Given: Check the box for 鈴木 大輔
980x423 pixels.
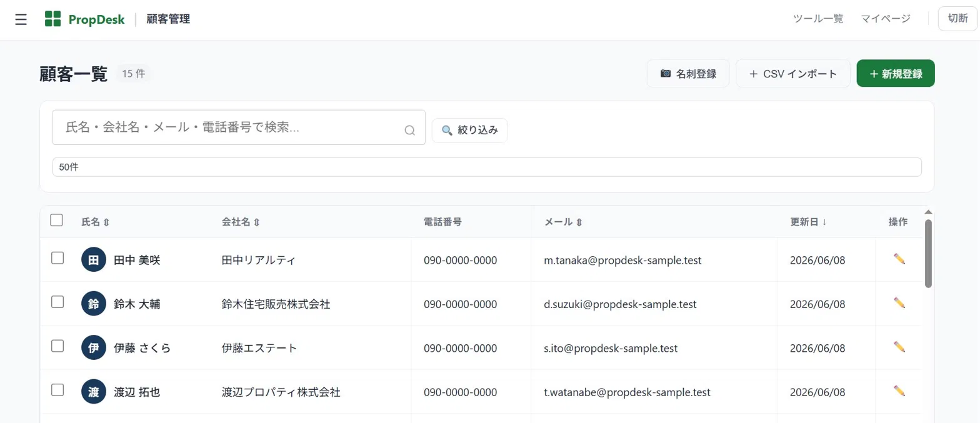Looking at the screenshot, I should 57,302.
